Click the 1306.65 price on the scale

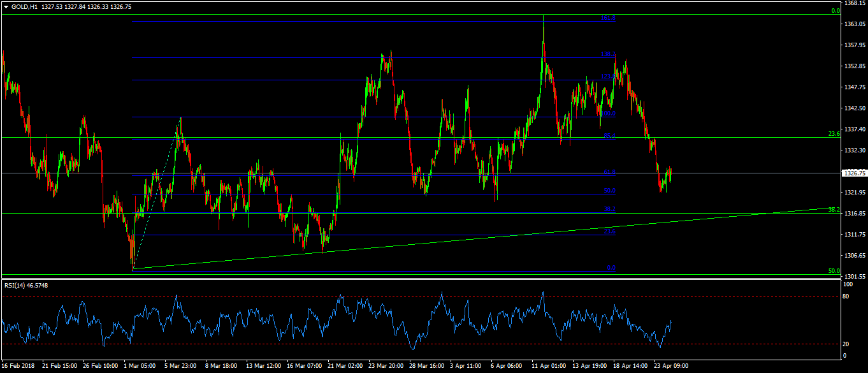(853, 256)
